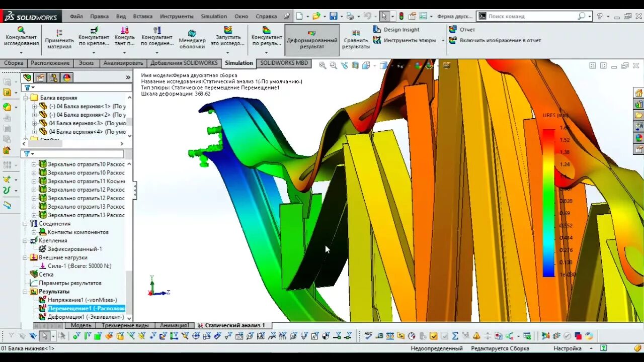Open Plot Tools (Инструменты эпюры)
The width and height of the screenshot is (644, 362).
click(405, 40)
